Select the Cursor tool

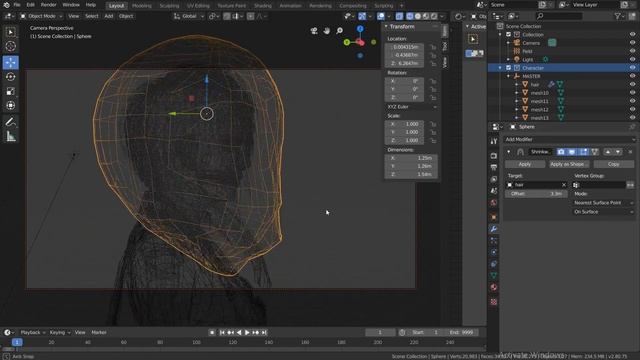tap(11, 46)
